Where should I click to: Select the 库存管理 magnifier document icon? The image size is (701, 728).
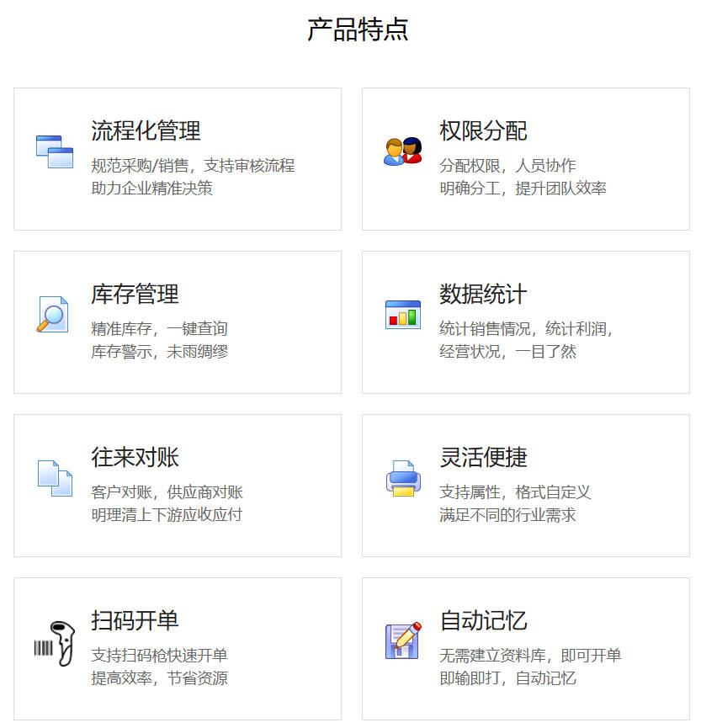pos(53,314)
